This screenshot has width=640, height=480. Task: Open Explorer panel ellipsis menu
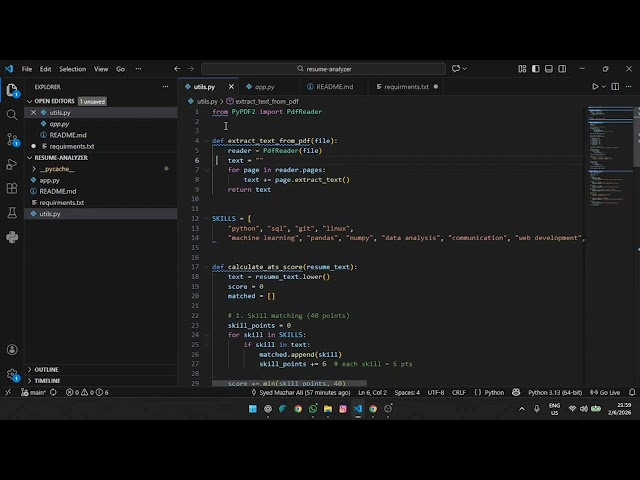(165, 87)
